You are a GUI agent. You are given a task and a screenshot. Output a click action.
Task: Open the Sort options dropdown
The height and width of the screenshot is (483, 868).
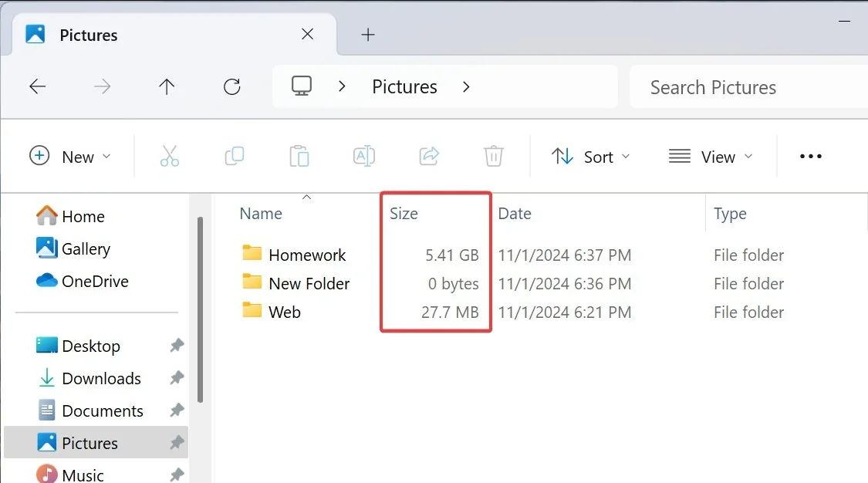pos(591,157)
